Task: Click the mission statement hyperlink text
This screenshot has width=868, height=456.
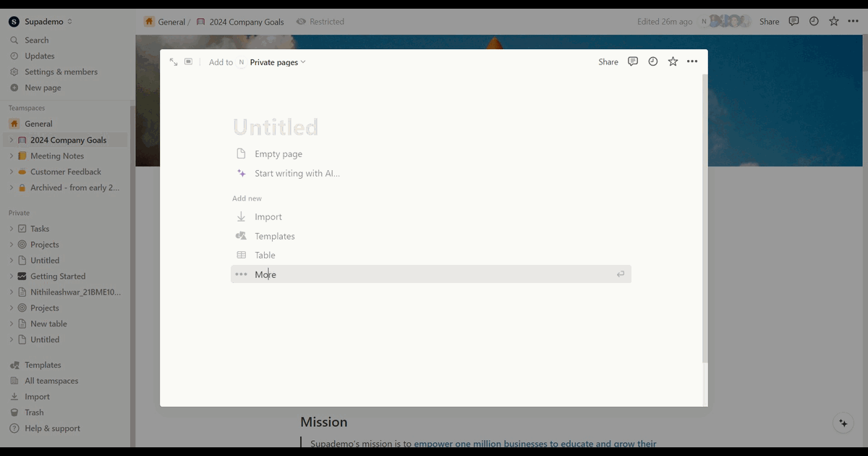Action: pyautogui.click(x=535, y=444)
